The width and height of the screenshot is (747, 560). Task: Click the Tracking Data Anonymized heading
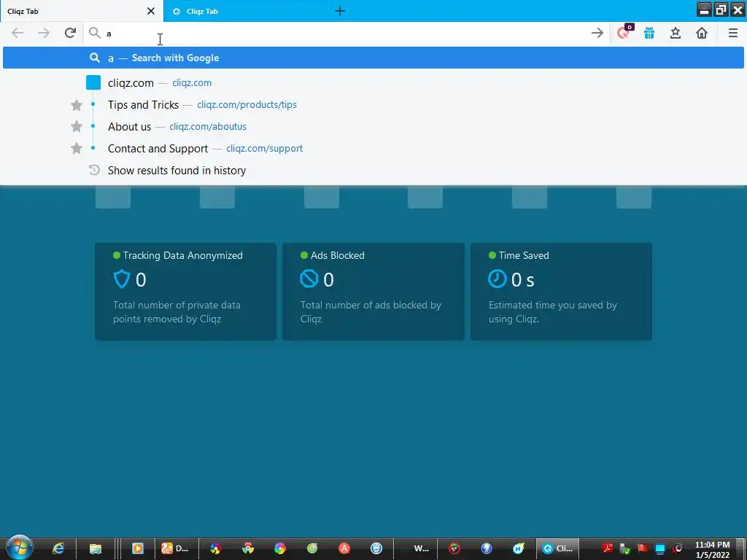183,256
